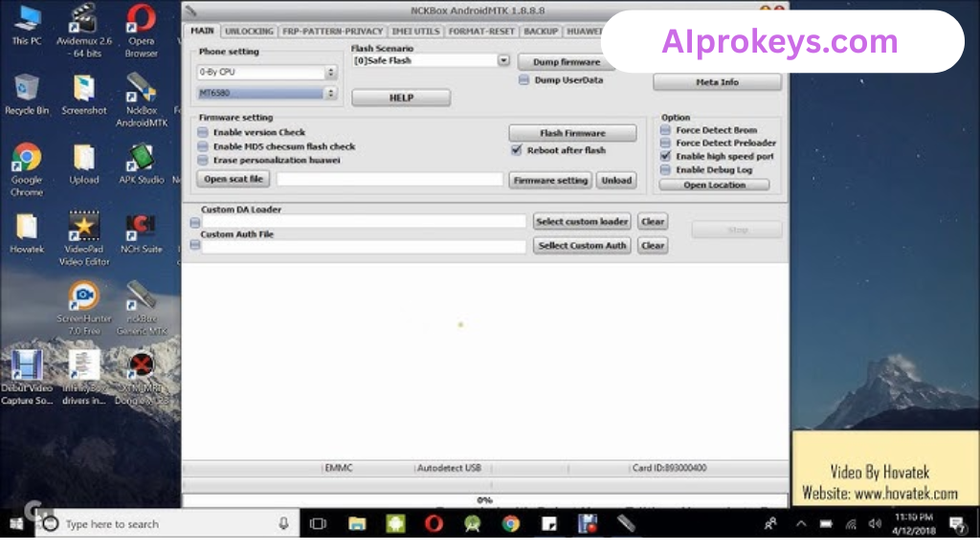The image size is (980, 551).
Task: Open the Screenshot folder on desktop
Action: (x=84, y=95)
